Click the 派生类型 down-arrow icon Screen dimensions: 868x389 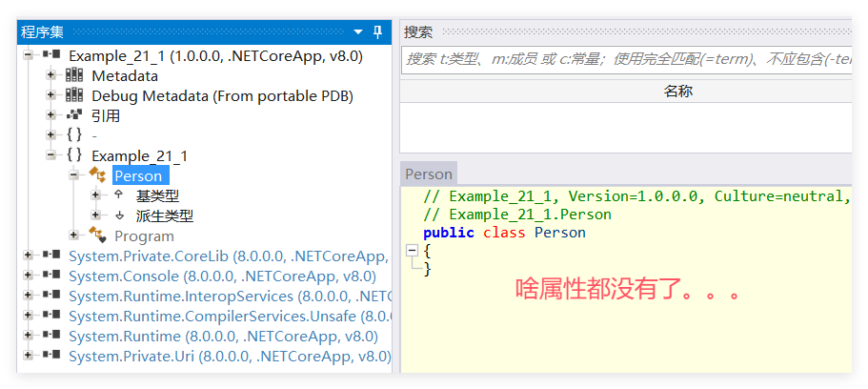pyautogui.click(x=119, y=215)
